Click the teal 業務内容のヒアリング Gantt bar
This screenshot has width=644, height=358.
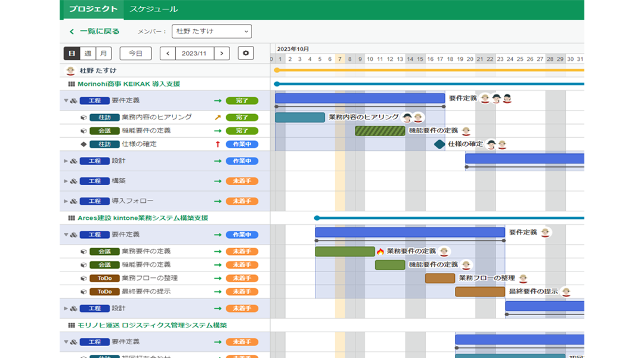point(300,118)
